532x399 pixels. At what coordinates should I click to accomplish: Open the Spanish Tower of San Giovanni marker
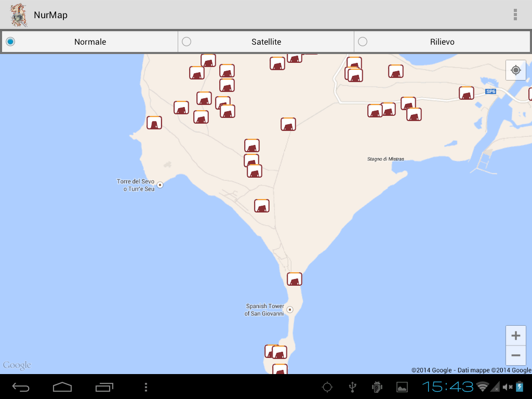290,310
